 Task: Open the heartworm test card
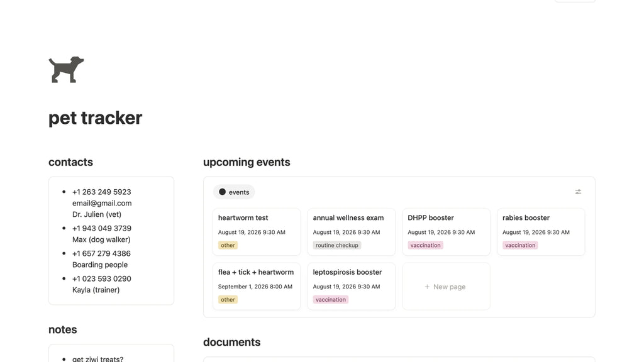257,232
